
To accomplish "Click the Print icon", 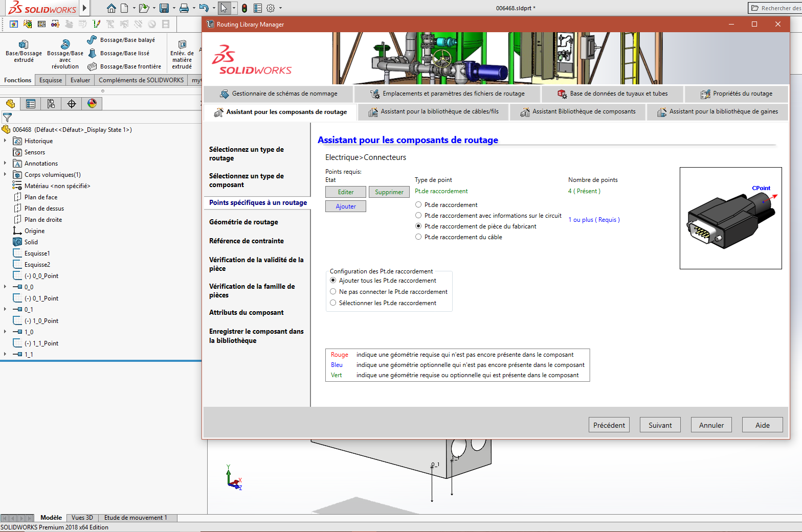I will [184, 8].
